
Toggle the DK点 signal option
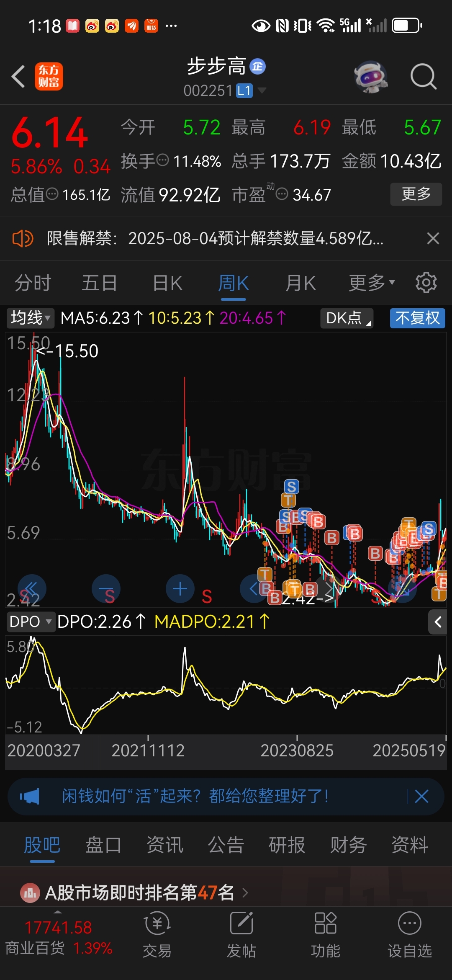(347, 318)
